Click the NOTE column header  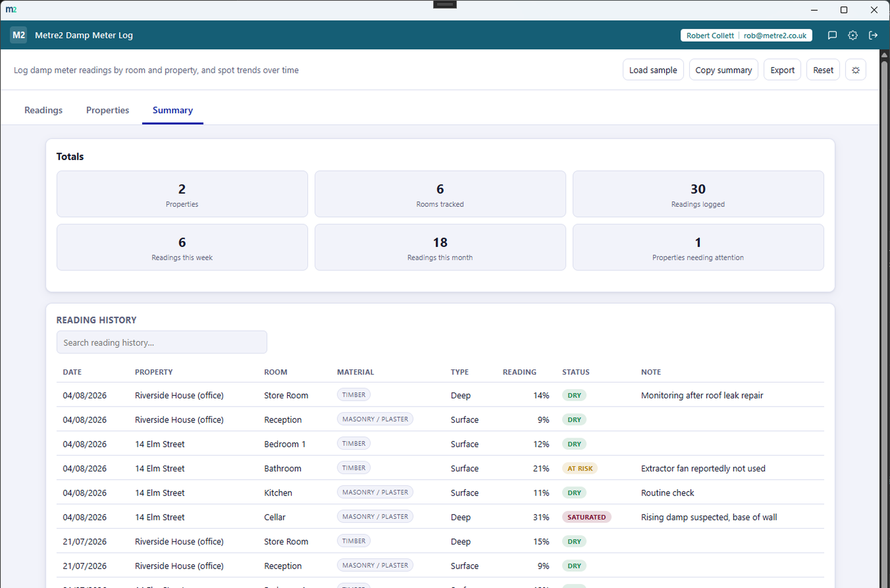click(x=650, y=372)
